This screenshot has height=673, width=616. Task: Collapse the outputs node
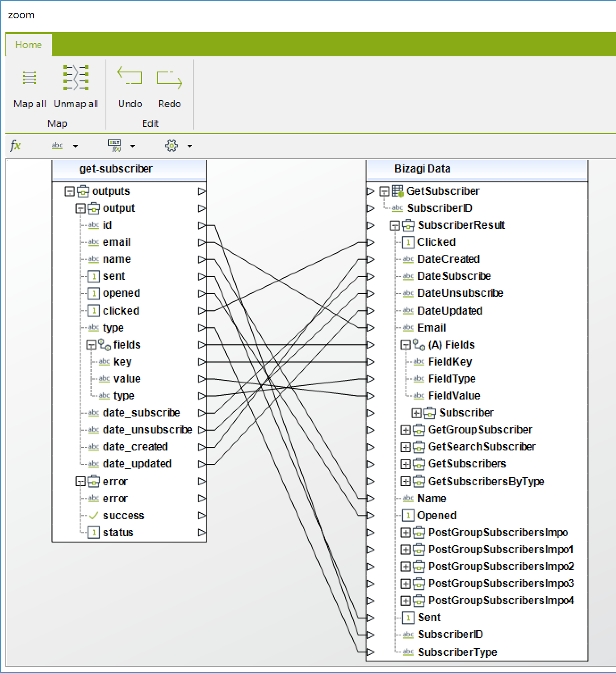point(70,192)
